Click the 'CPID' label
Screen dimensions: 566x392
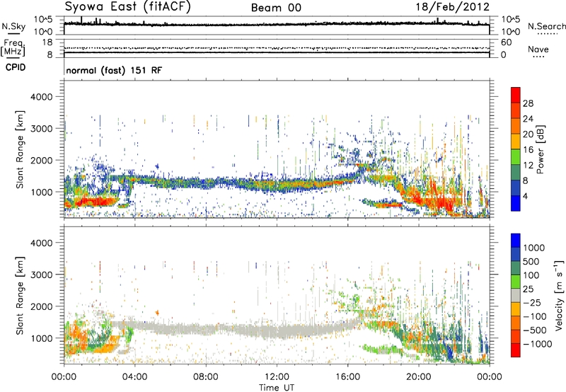point(16,67)
